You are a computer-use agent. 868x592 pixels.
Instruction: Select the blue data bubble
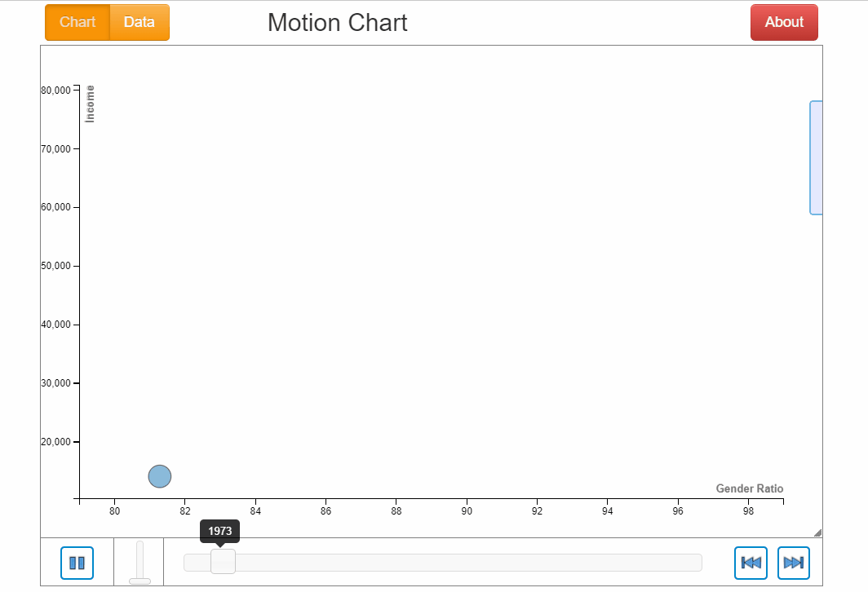coord(160,476)
